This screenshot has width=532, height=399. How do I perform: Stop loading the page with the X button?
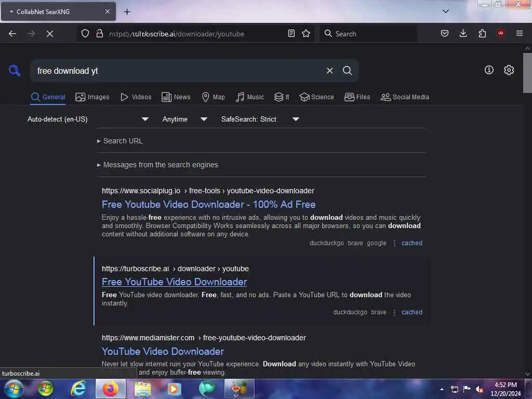click(50, 34)
